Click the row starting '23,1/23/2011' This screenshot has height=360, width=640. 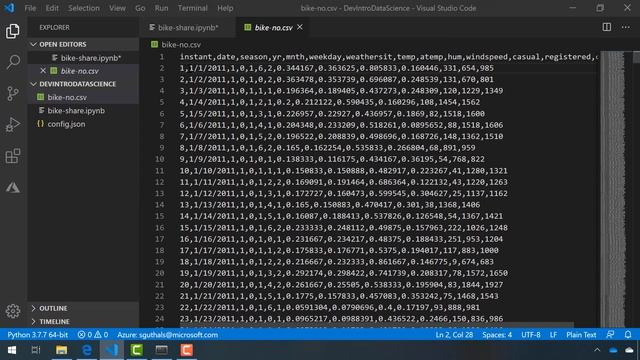click(341, 318)
